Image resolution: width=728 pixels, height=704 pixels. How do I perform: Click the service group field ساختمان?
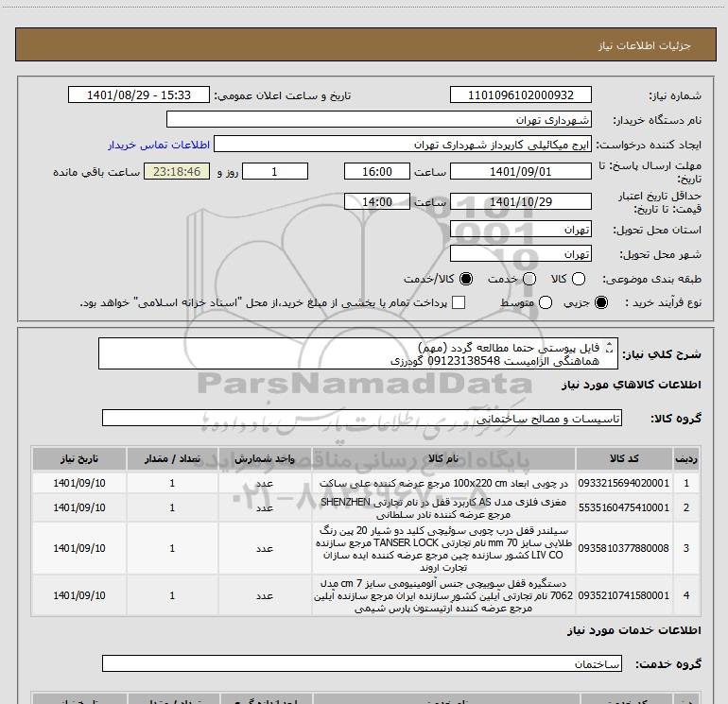pos(362,663)
